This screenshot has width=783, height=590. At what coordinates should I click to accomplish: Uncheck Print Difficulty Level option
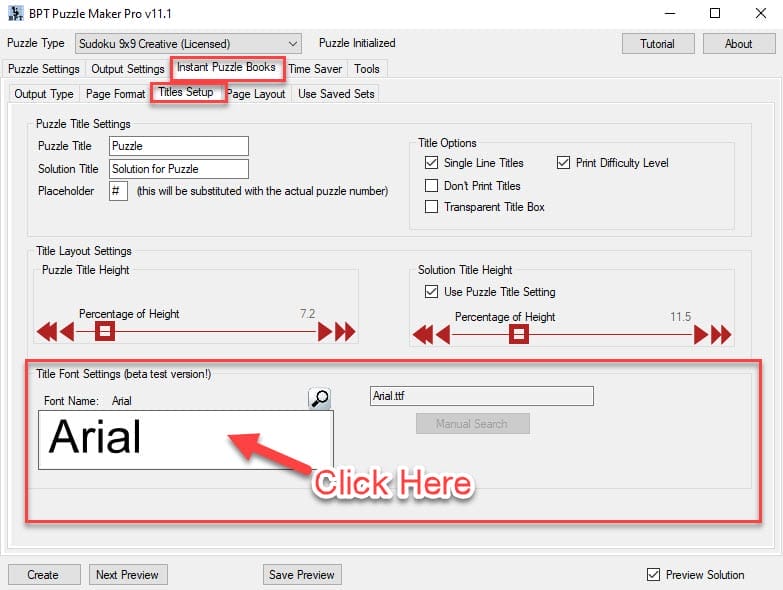click(564, 163)
